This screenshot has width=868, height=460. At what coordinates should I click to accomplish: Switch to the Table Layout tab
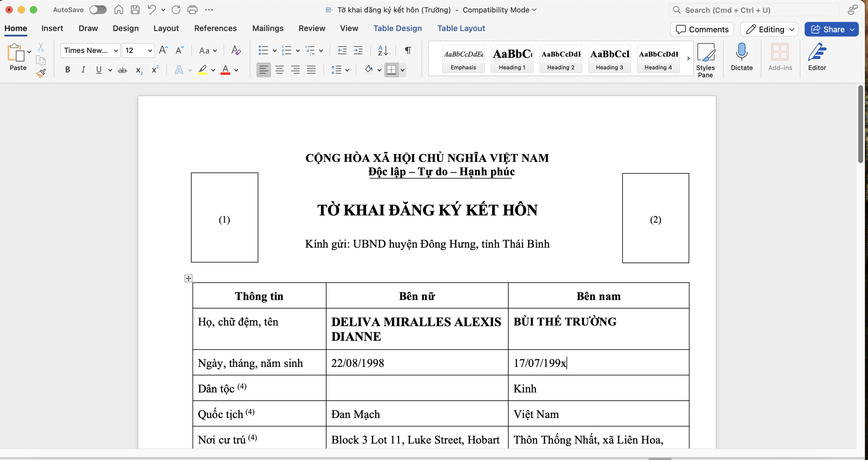coord(461,28)
